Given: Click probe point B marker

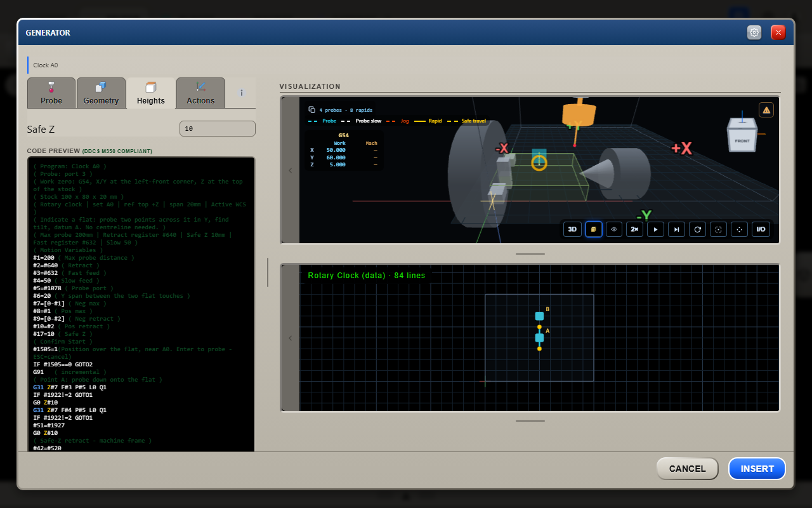Looking at the screenshot, I should (539, 316).
